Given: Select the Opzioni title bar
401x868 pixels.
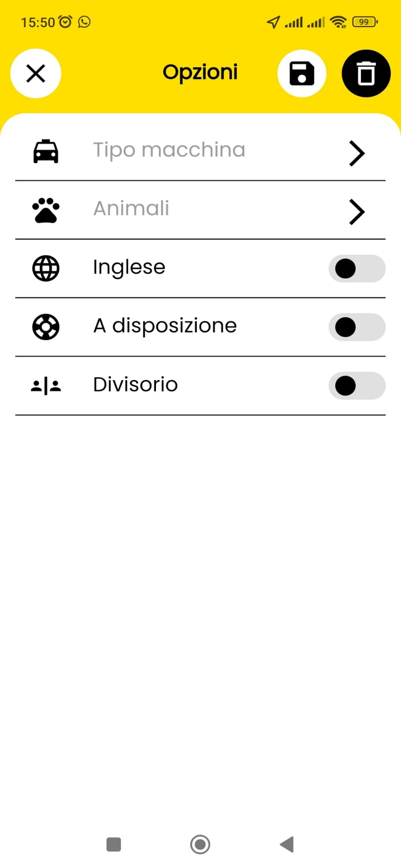Looking at the screenshot, I should (200, 72).
